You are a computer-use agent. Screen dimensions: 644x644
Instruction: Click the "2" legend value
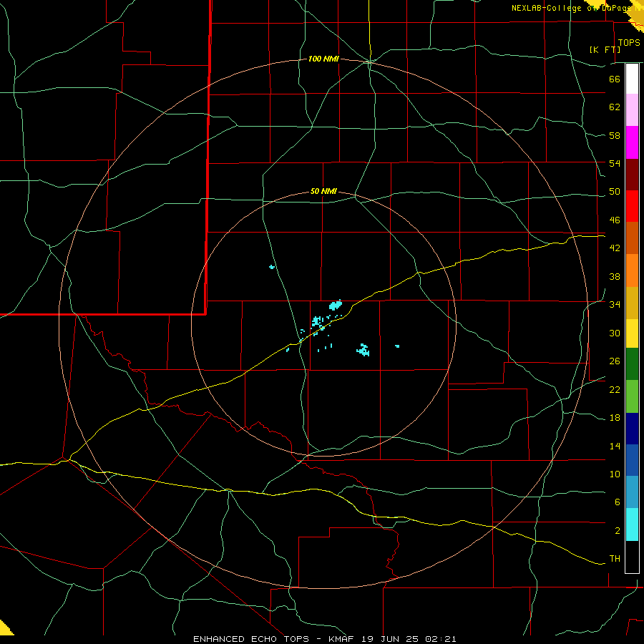coord(618,531)
